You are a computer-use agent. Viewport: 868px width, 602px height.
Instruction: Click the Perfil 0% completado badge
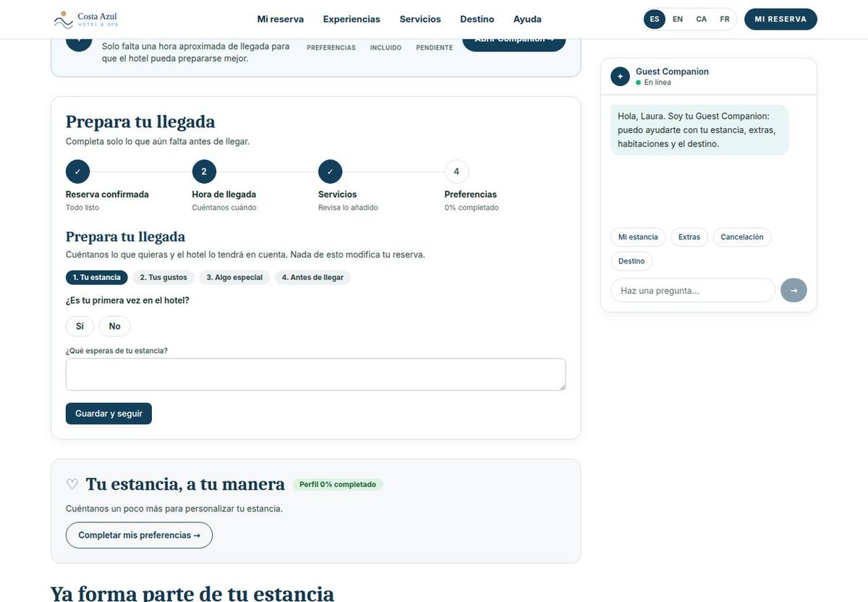(338, 484)
